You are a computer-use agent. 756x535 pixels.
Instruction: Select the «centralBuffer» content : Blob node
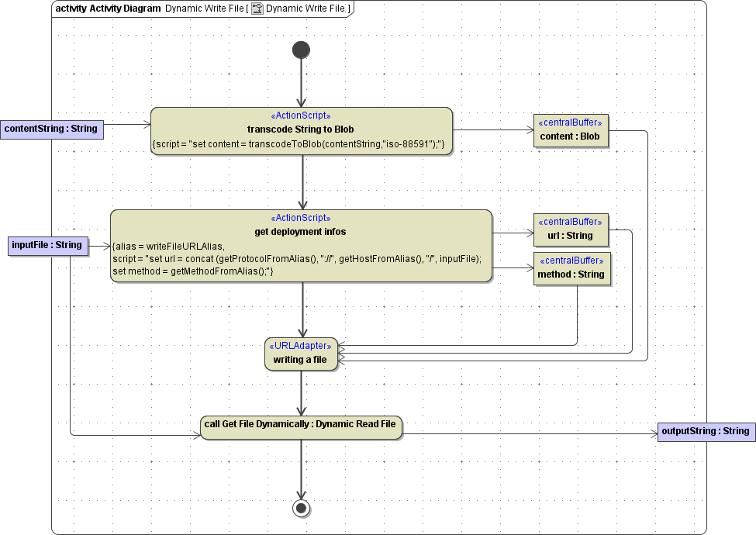(x=571, y=130)
